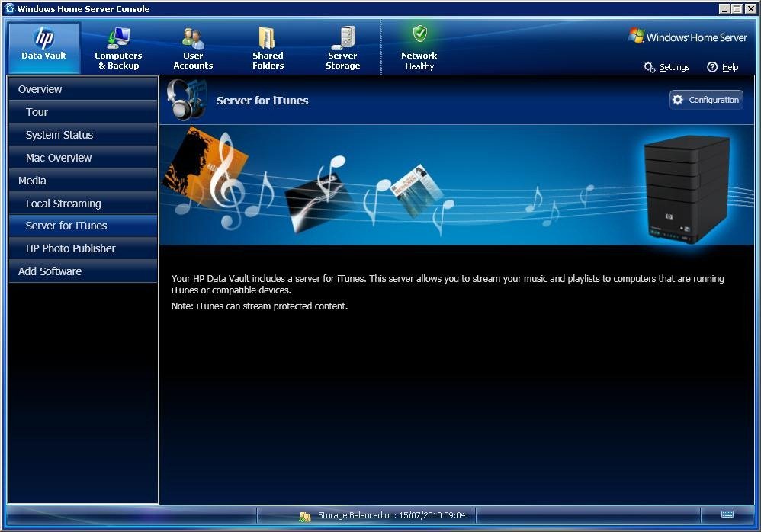Click the Windows Home Server logo
Viewport: 761px width, 532px height.
pyautogui.click(x=687, y=37)
